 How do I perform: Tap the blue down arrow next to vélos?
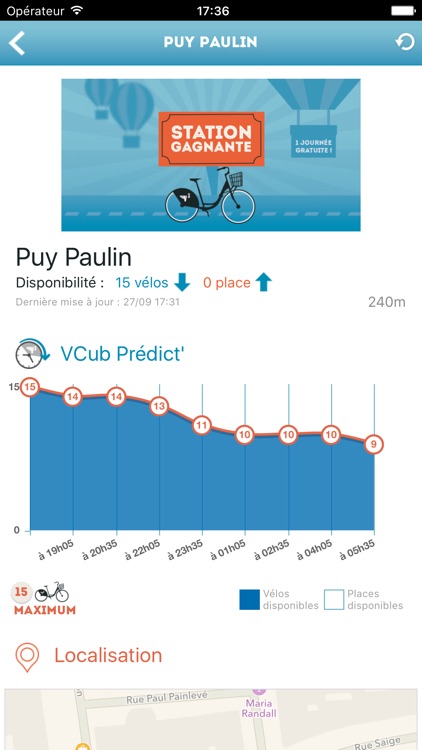click(x=182, y=283)
